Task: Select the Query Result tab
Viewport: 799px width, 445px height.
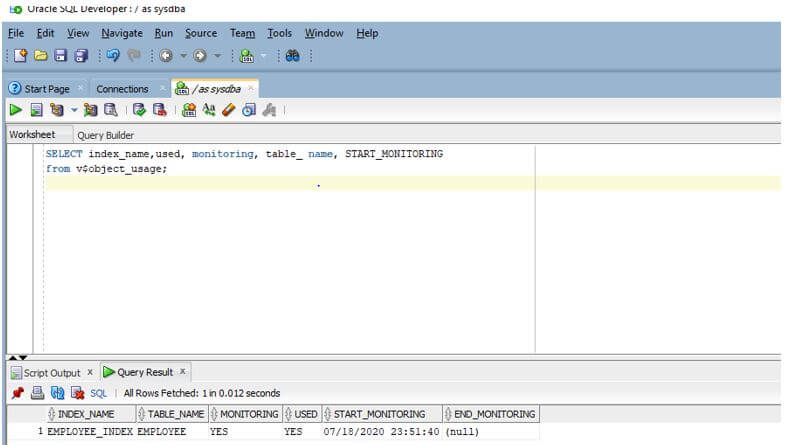Action: (145, 372)
